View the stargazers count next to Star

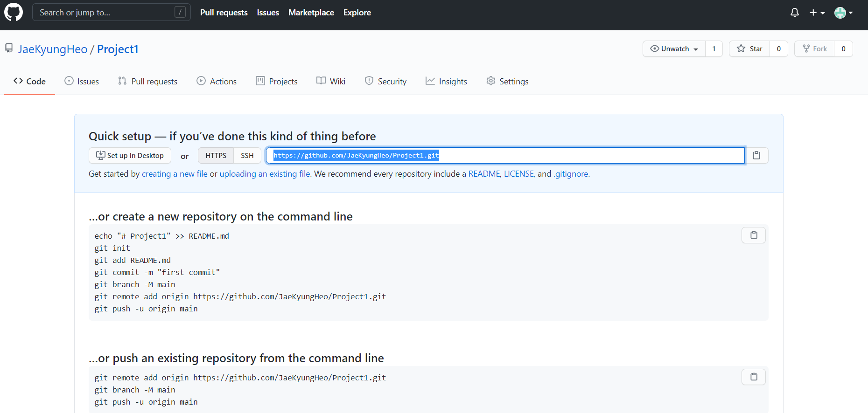778,48
